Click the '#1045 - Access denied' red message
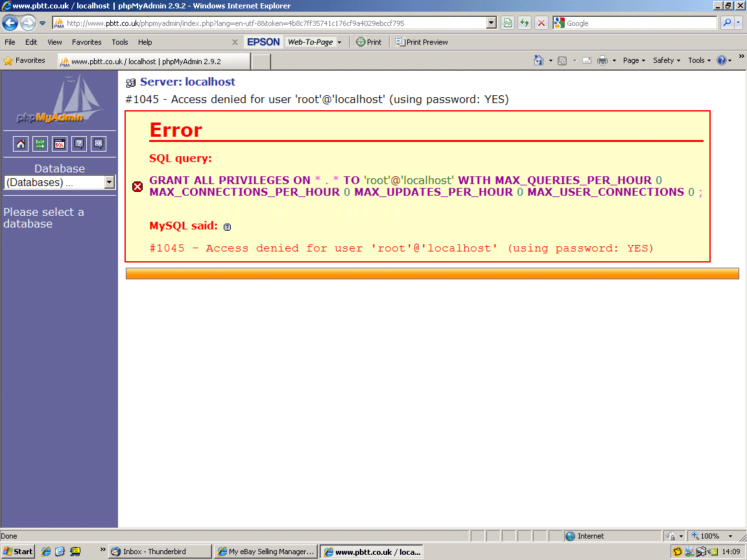747x560 pixels. click(x=401, y=248)
